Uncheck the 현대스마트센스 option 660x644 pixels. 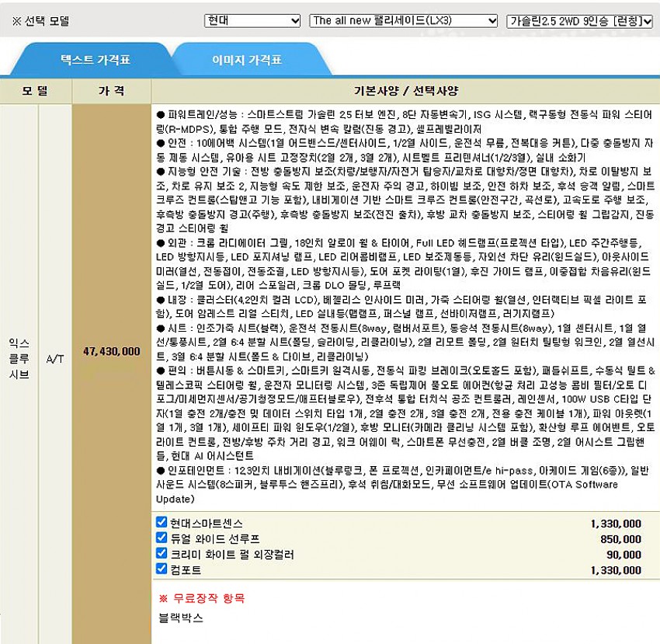162,523
